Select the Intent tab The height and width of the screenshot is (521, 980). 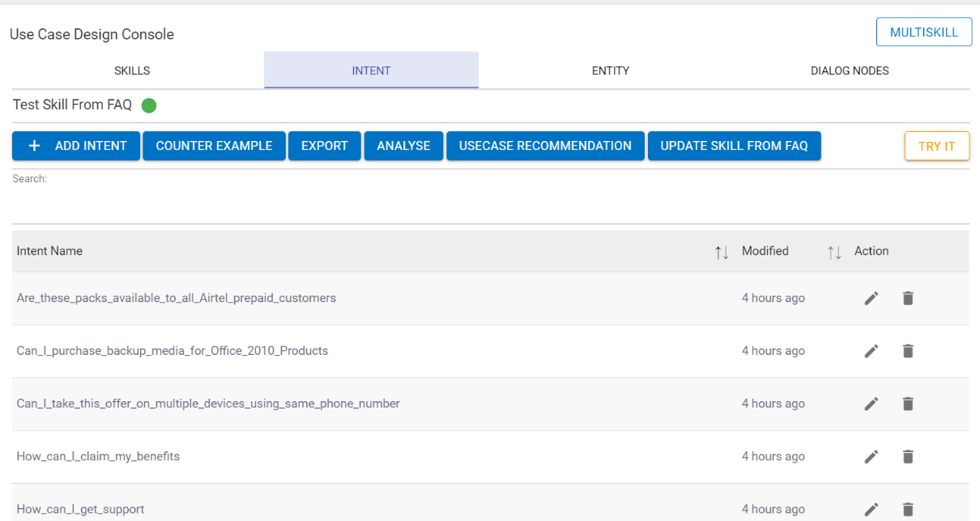371,70
